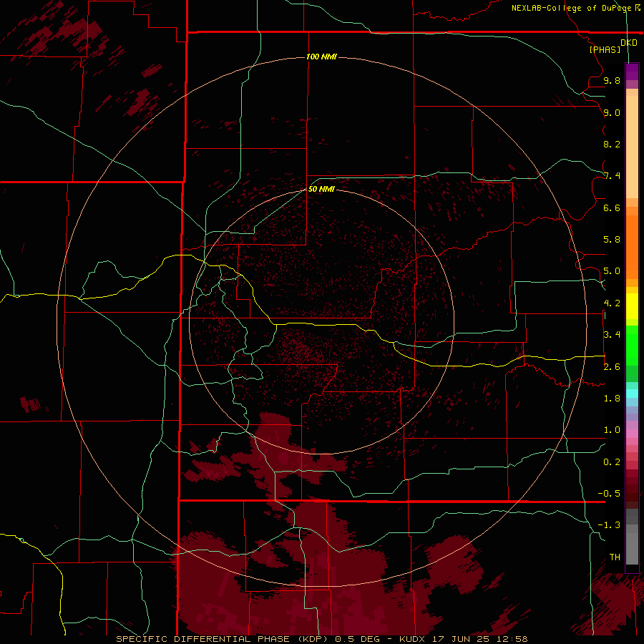Screen dimensions: 644x644
Task: Select the 1.0 scale value
Action: click(612, 430)
